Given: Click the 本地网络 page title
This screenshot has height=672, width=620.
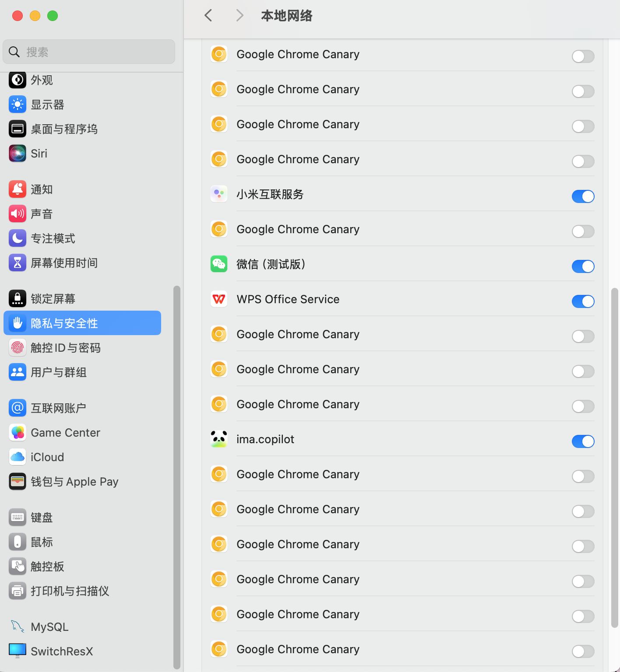Looking at the screenshot, I should click(287, 16).
